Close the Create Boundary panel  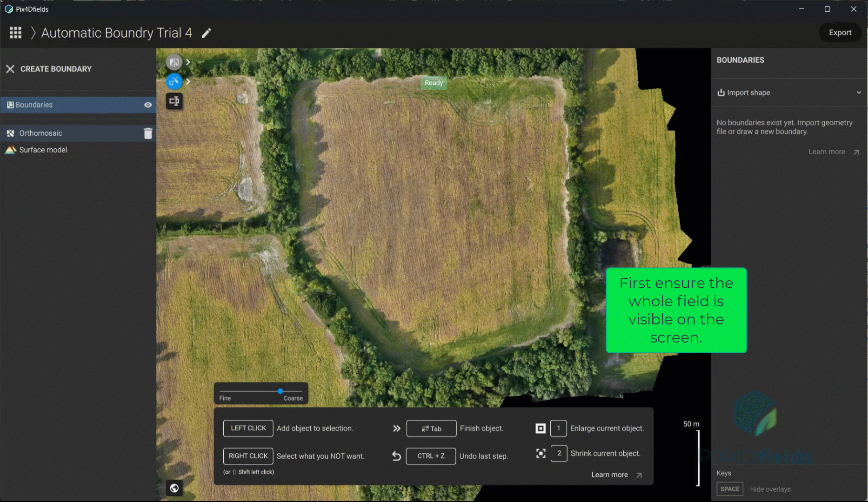pyautogui.click(x=10, y=69)
